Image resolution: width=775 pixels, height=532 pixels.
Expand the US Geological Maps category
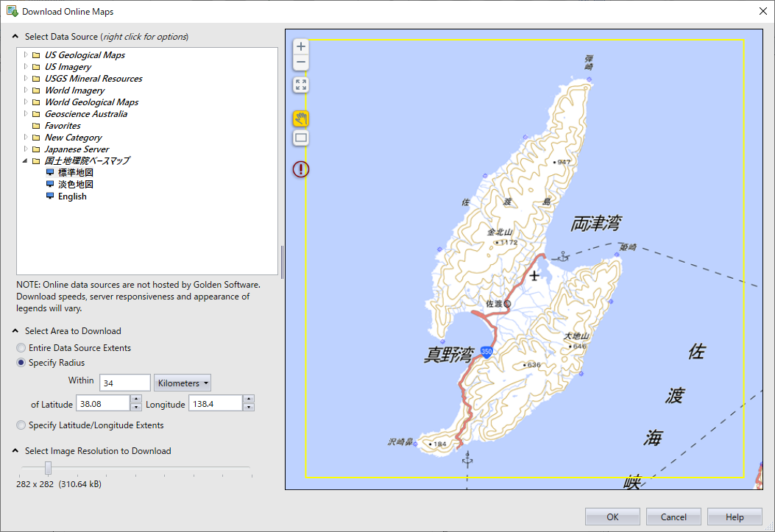[26, 55]
